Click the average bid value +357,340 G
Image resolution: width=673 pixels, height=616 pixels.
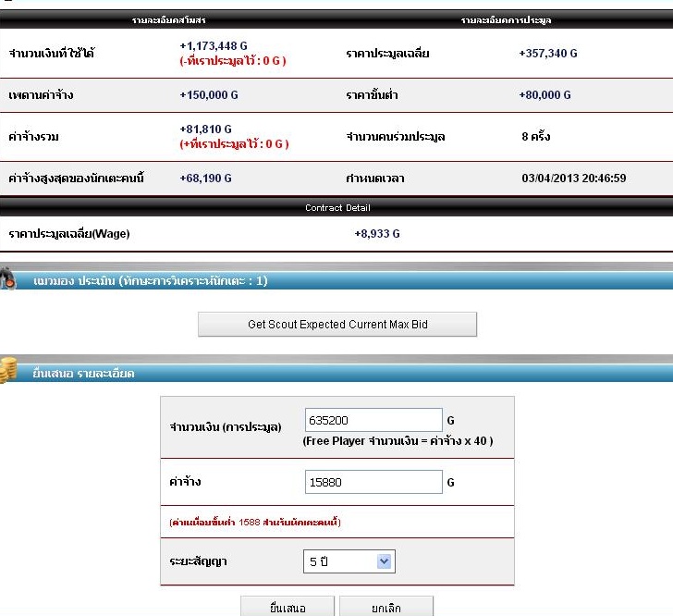click(548, 54)
